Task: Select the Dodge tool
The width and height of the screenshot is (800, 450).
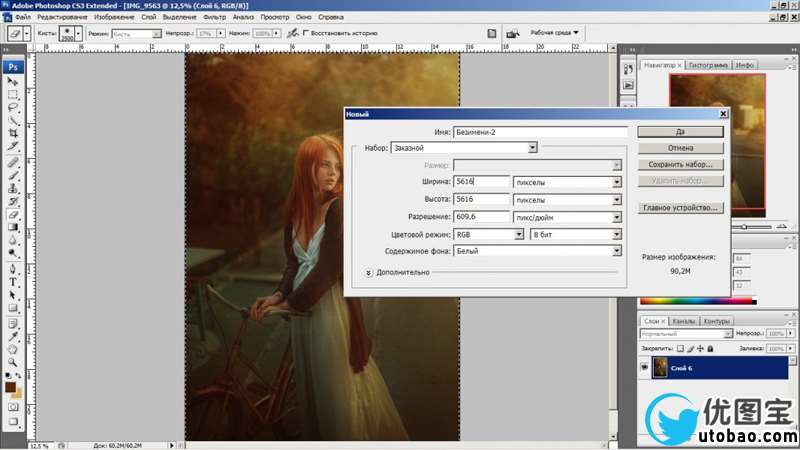Action: [x=13, y=253]
